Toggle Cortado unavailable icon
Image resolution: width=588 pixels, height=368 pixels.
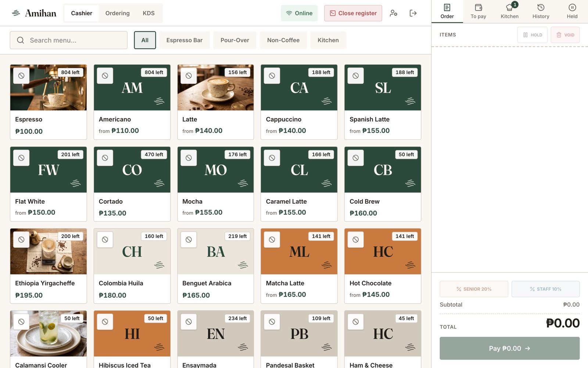105,158
